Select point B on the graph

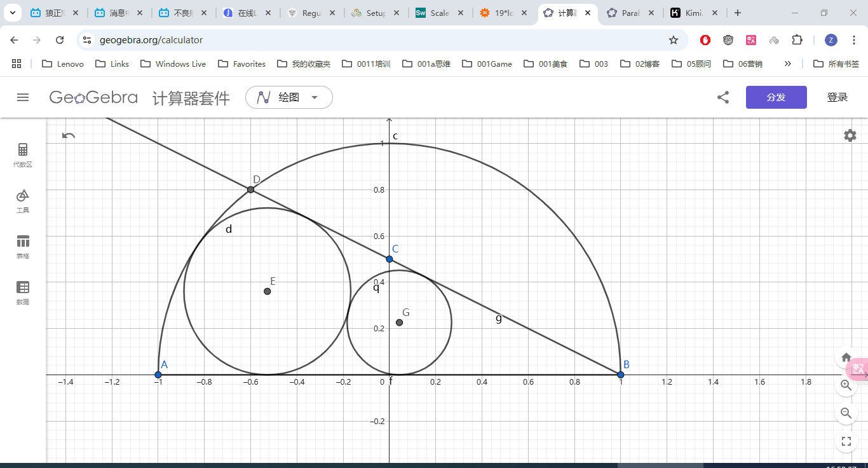pos(621,375)
